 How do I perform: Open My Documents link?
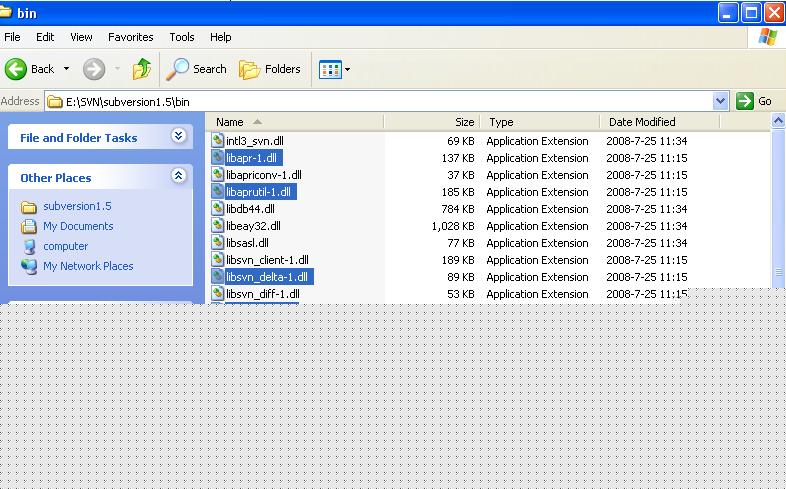78,226
